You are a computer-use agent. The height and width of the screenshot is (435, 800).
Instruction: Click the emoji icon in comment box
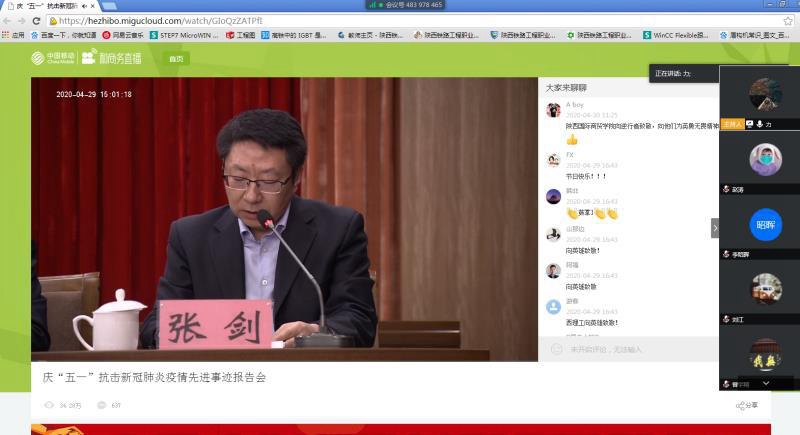[x=557, y=349]
